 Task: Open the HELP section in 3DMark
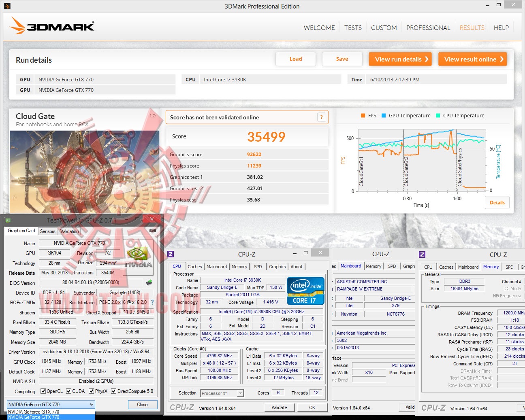click(x=501, y=28)
